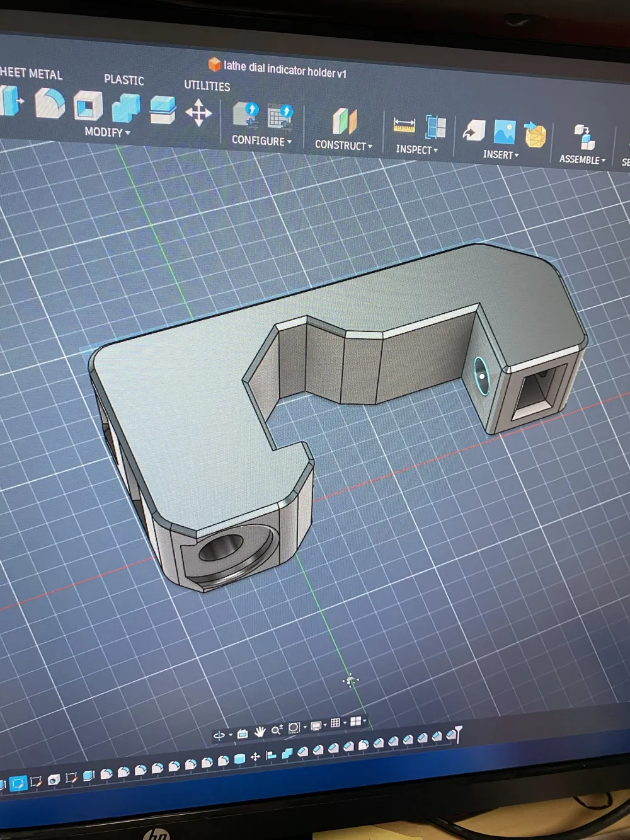The image size is (630, 840).
Task: Select the Fillet tool in Modify
Action: [x=49, y=104]
